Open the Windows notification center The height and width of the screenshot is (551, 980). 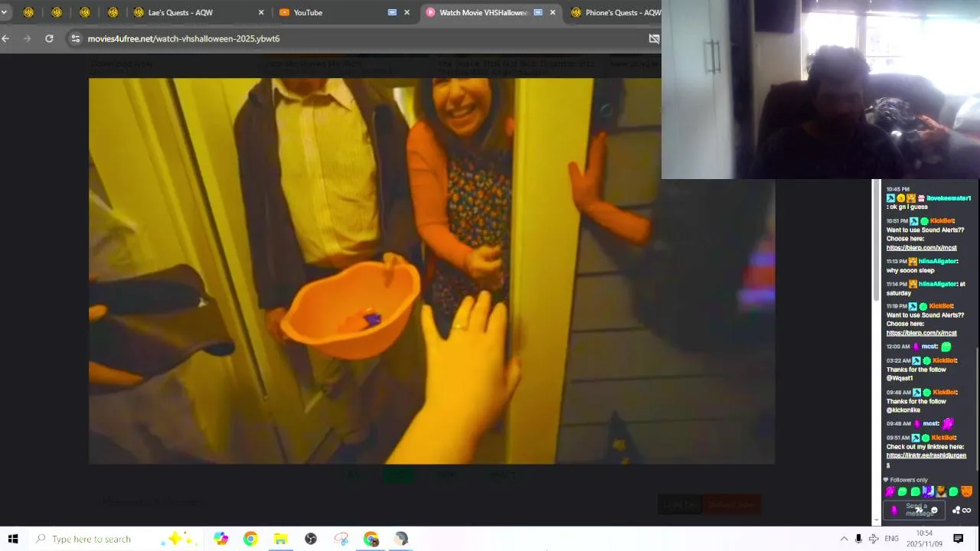point(958,539)
